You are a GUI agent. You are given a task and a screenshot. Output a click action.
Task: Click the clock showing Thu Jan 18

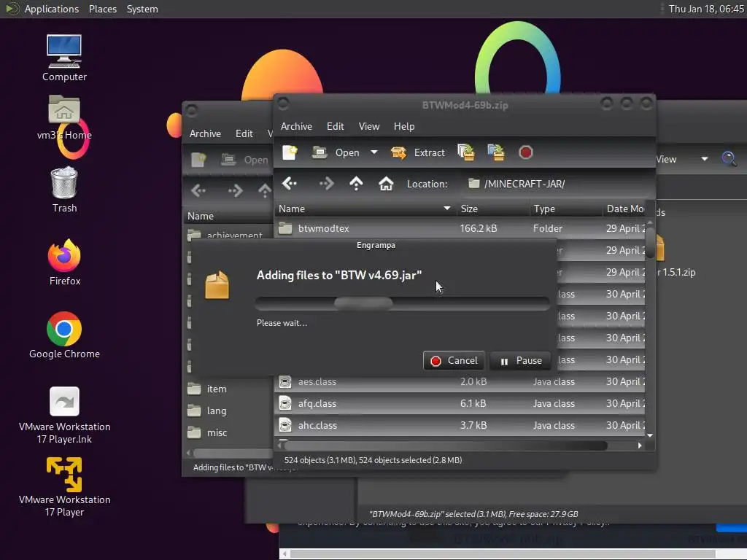(x=706, y=9)
